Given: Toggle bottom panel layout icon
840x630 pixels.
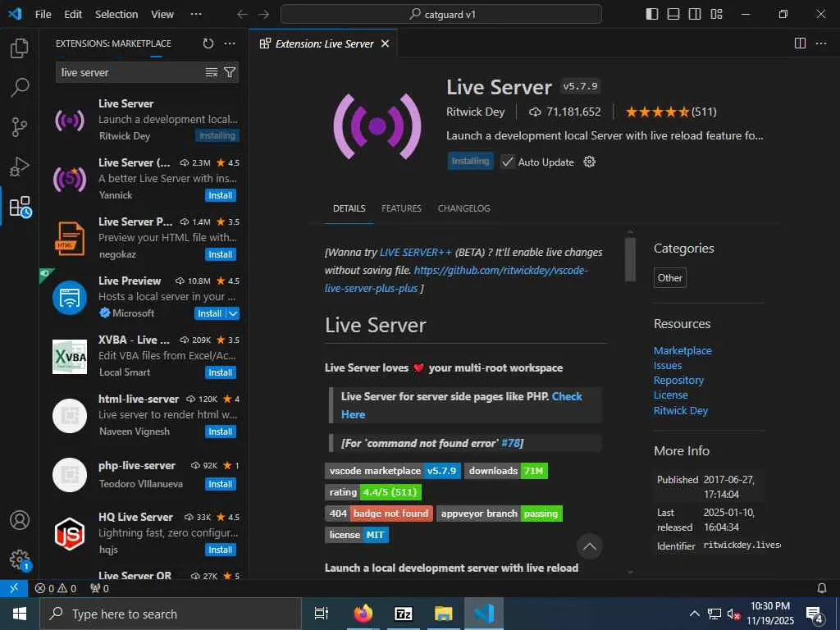Looking at the screenshot, I should (x=673, y=14).
